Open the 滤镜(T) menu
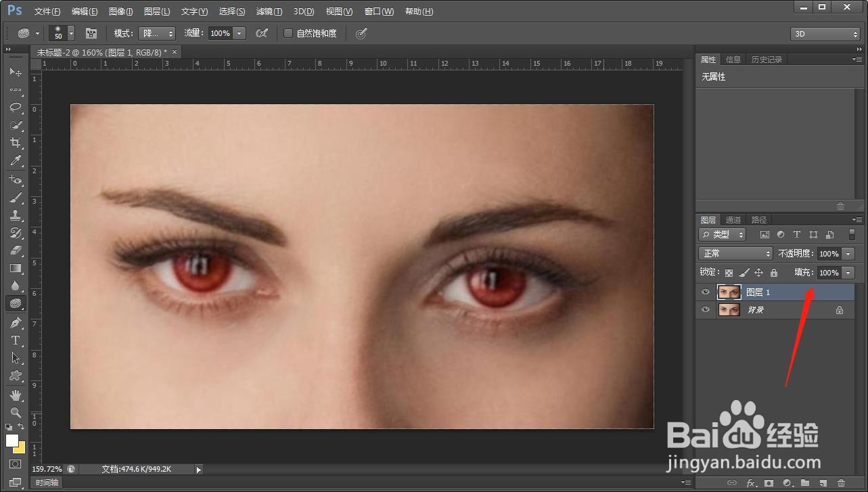Screen dimensions: 868x492 (269, 12)
